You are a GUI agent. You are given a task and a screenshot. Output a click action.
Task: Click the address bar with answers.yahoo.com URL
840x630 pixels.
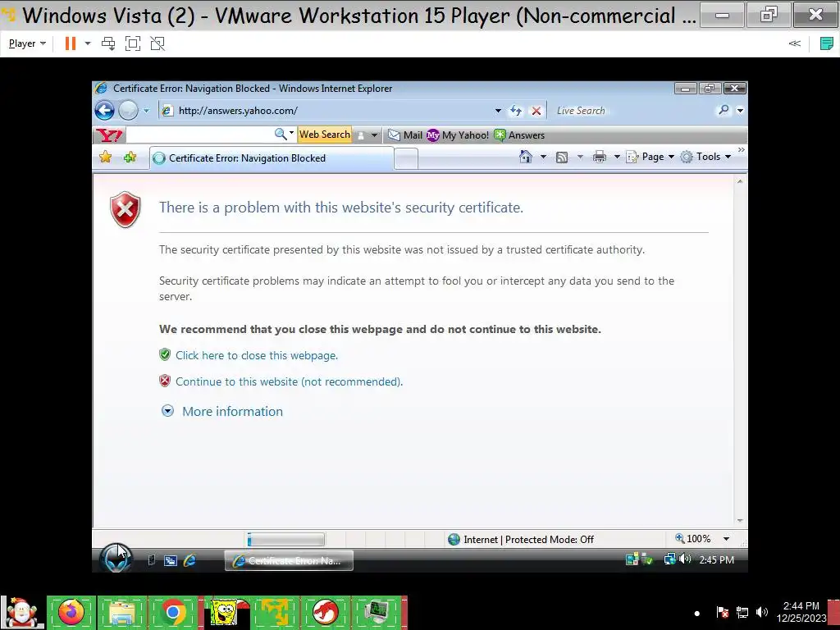[326, 111]
